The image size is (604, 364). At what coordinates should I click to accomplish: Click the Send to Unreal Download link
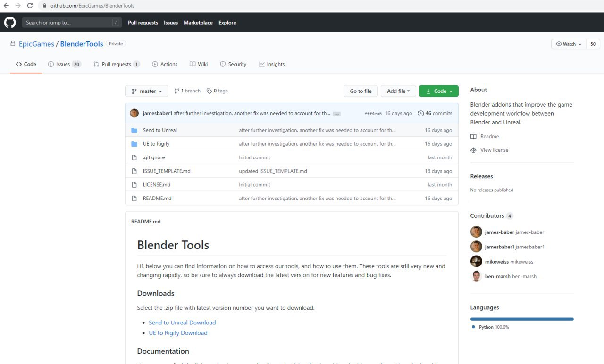click(182, 323)
